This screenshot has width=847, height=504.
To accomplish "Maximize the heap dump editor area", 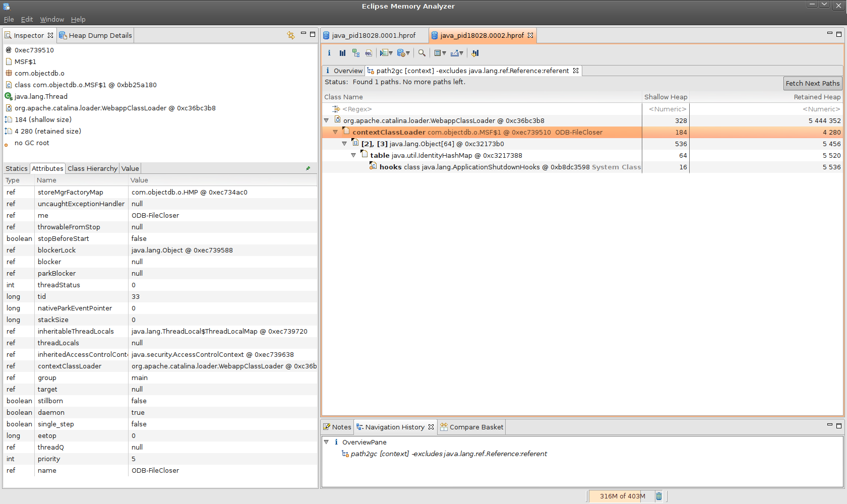I will (839, 34).
